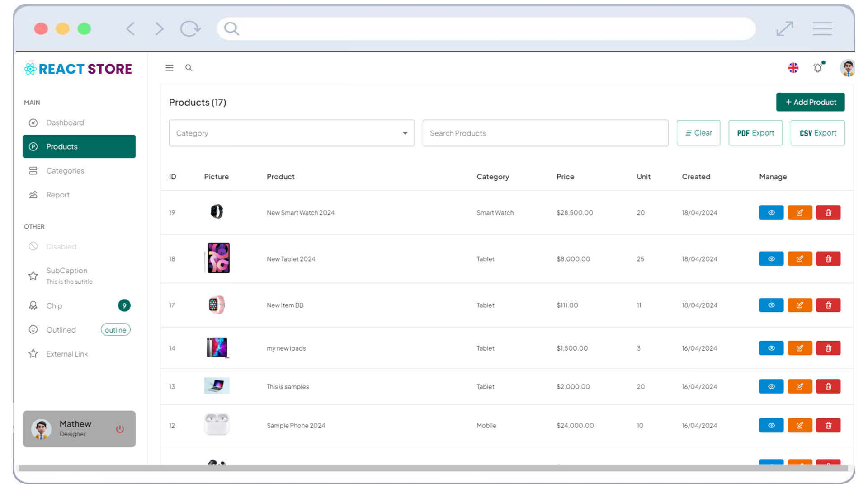The height and width of the screenshot is (488, 868).
Task: Open the Category dropdown filter
Action: click(x=292, y=133)
